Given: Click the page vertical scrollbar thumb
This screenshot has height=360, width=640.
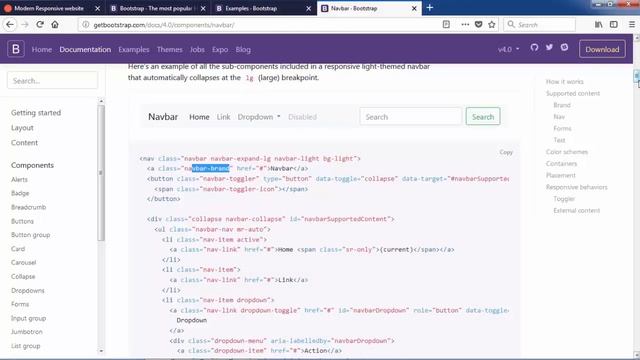Looking at the screenshot, I should tap(636, 76).
